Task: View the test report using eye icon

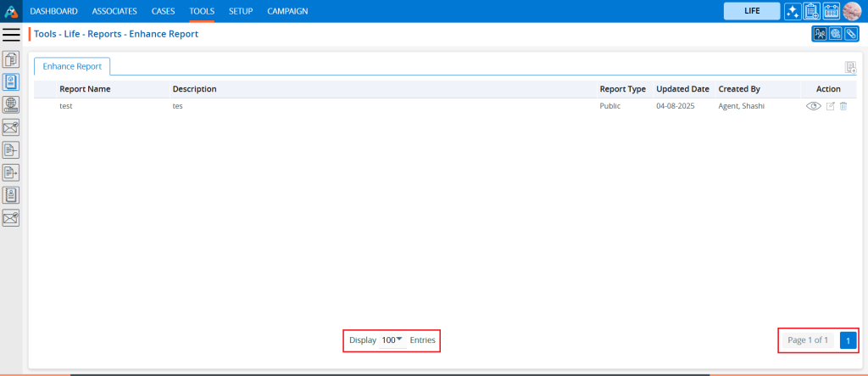Action: click(x=814, y=106)
